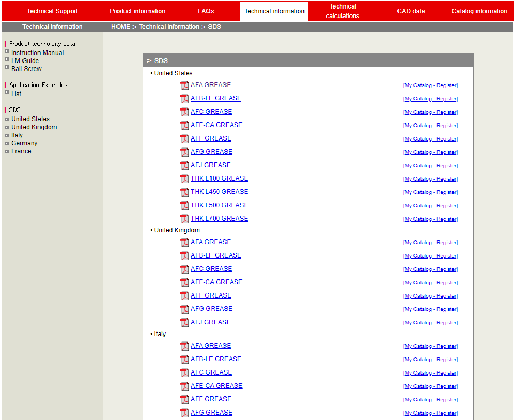Switch to Product information tab

137,11
